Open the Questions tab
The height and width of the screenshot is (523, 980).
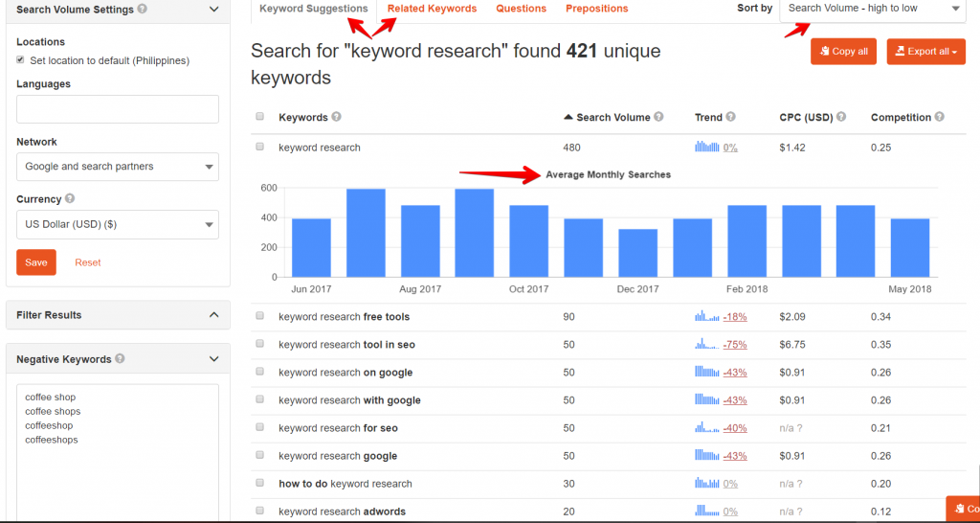521,9
